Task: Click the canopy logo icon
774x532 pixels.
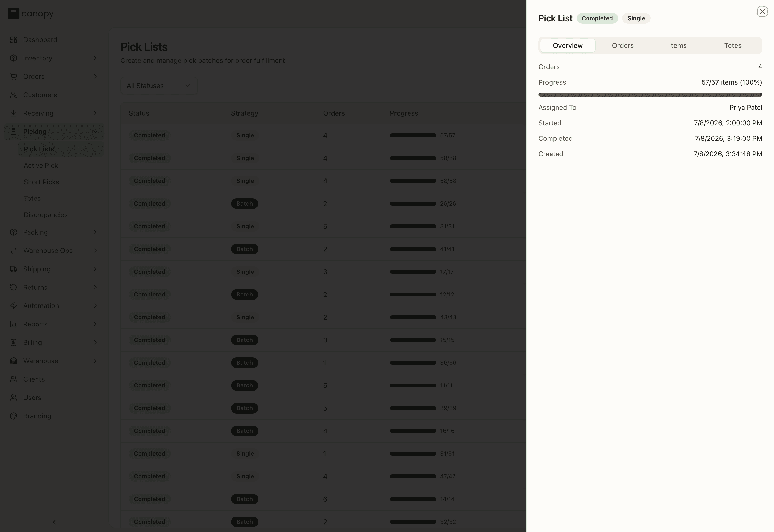Action: coord(13,14)
